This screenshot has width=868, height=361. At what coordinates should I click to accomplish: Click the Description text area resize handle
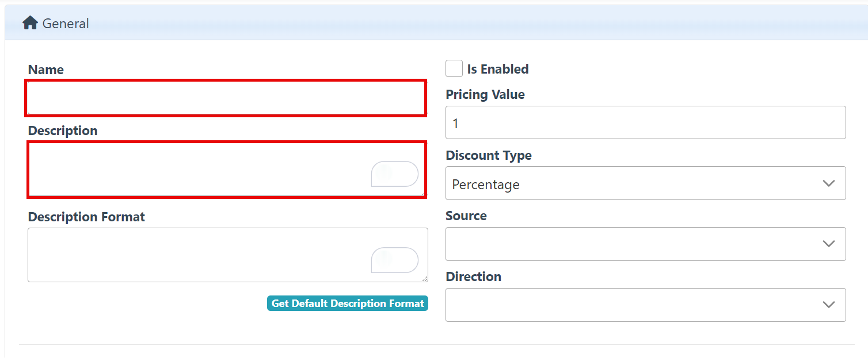point(425,195)
